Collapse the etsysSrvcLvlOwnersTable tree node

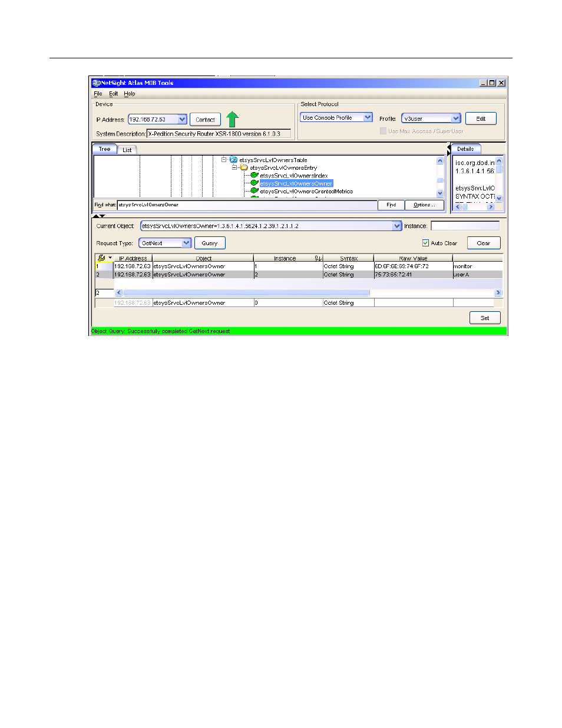224,160
